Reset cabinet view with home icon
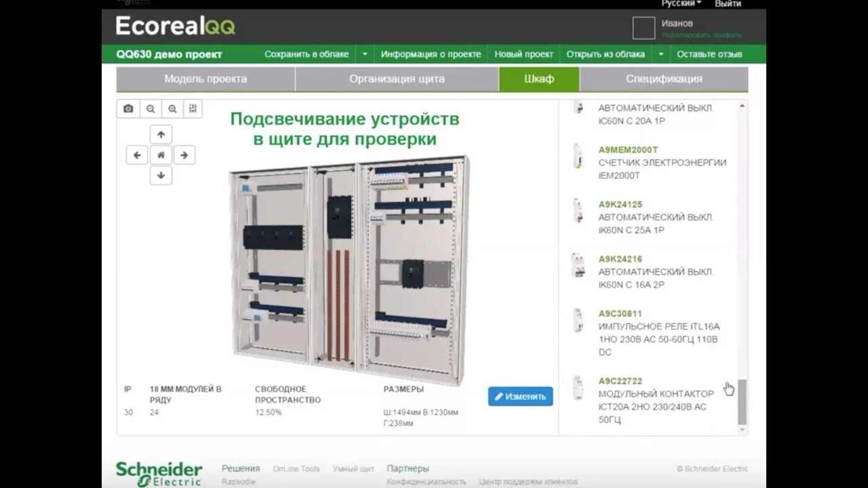Viewport: 868px width, 488px height. (161, 155)
